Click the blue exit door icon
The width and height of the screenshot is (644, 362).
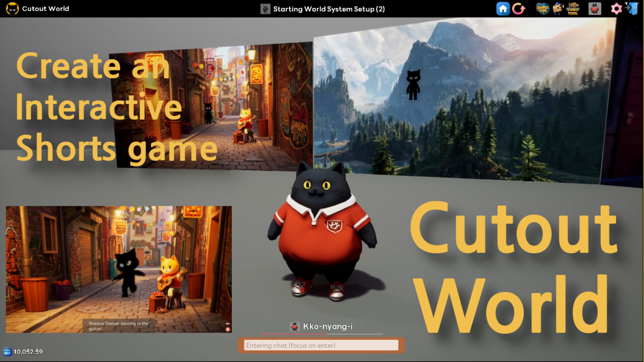[632, 9]
